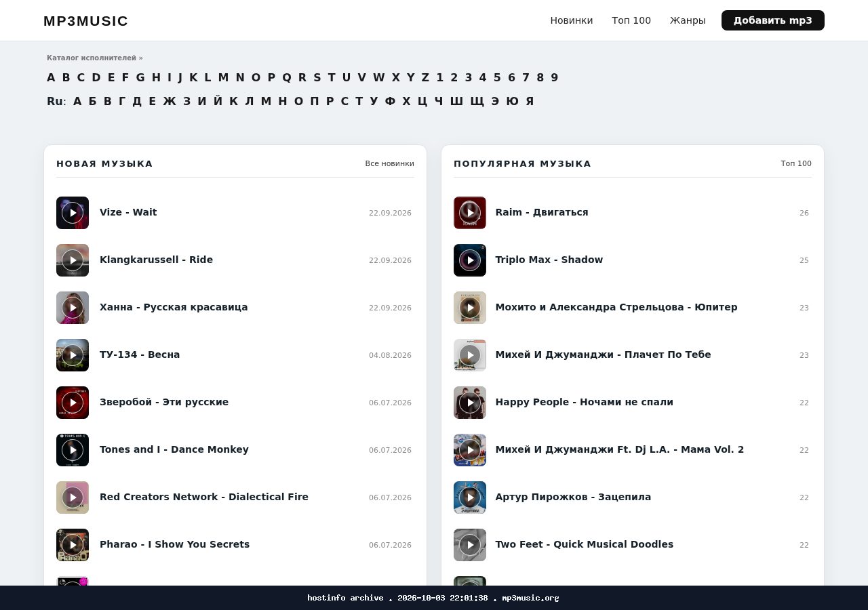
Task: Open song title Raim - Двигаться
Action: [x=542, y=212]
